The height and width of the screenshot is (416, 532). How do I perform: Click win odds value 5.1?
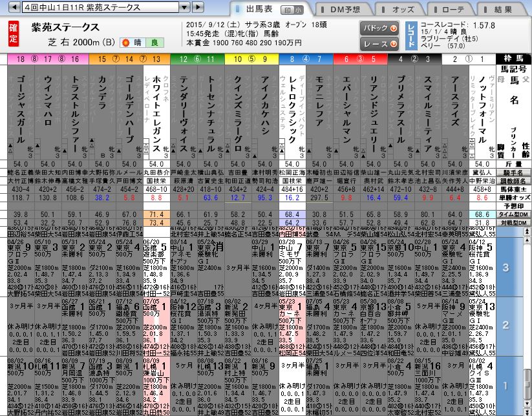pyautogui.click(x=184, y=198)
